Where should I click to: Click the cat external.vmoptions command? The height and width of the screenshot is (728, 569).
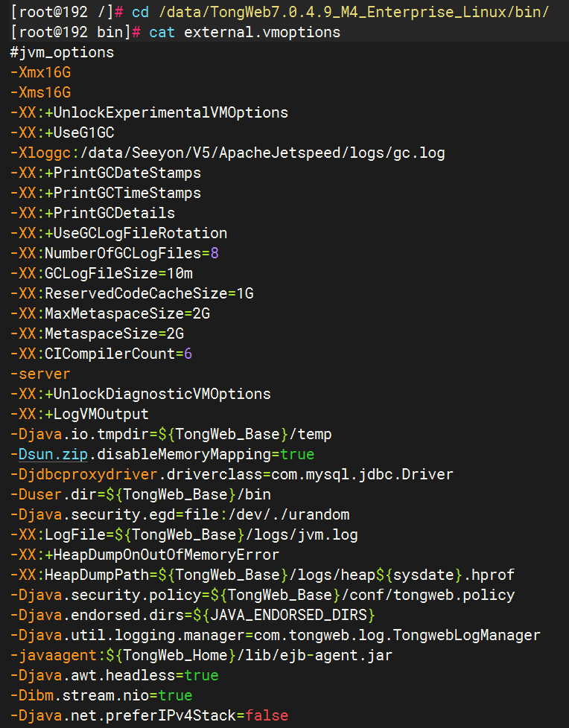244,32
